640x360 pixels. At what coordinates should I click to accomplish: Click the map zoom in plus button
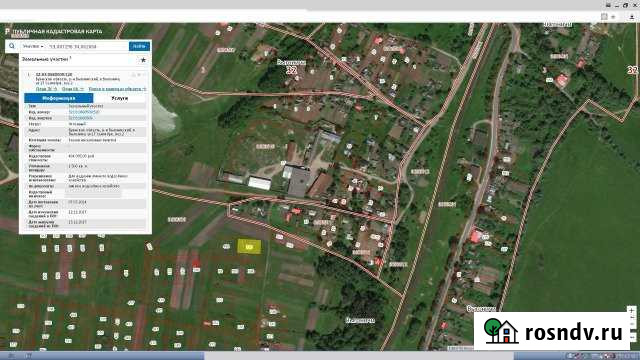631,311
